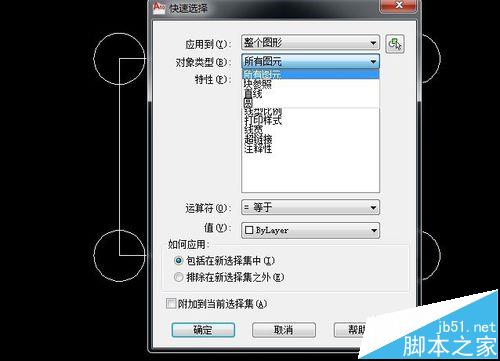Image resolution: width=500 pixels, height=361 pixels.
Task: Click the AutoCAD icon in dialog title bar
Action: tap(159, 7)
